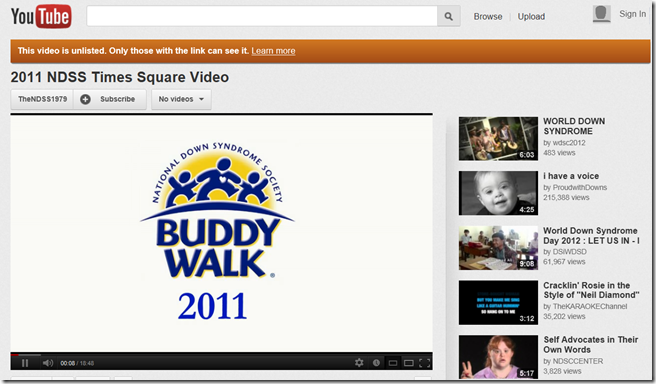656x384 pixels.
Task: Open video settings gear
Action: tap(359, 363)
